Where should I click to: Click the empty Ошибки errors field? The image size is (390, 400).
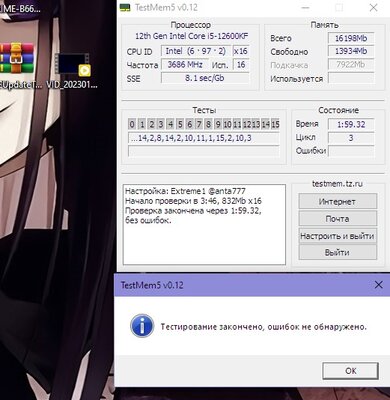tap(351, 151)
